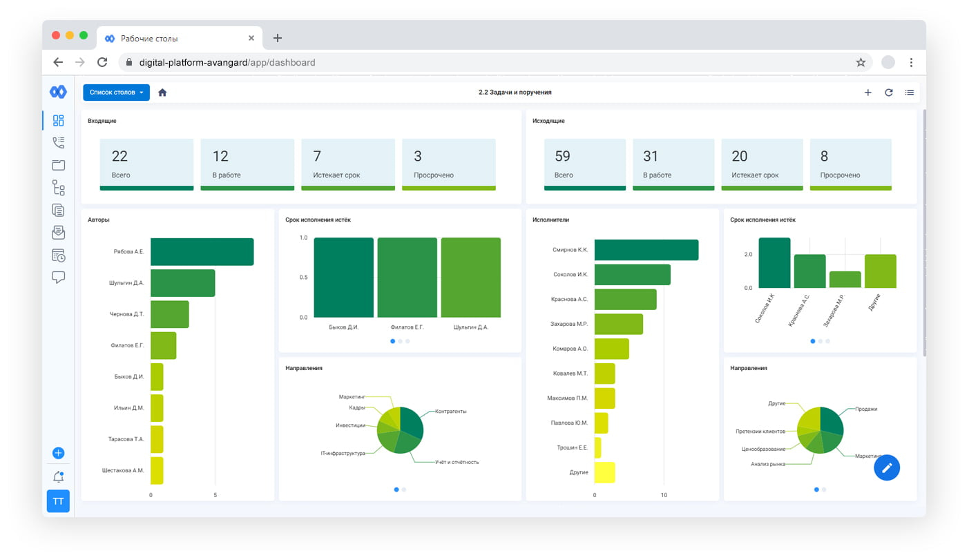Expand the Список столов dropdown
Image resolution: width=969 pixels, height=560 pixels.
tap(116, 93)
